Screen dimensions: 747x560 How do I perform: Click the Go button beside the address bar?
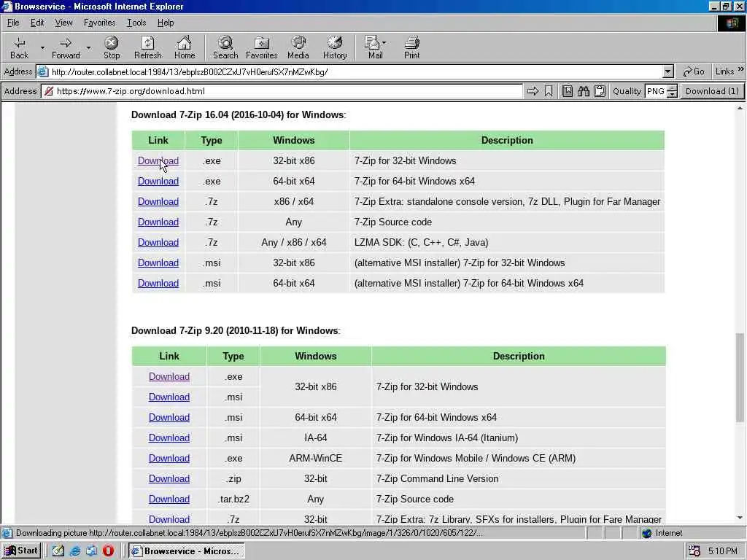694,71
